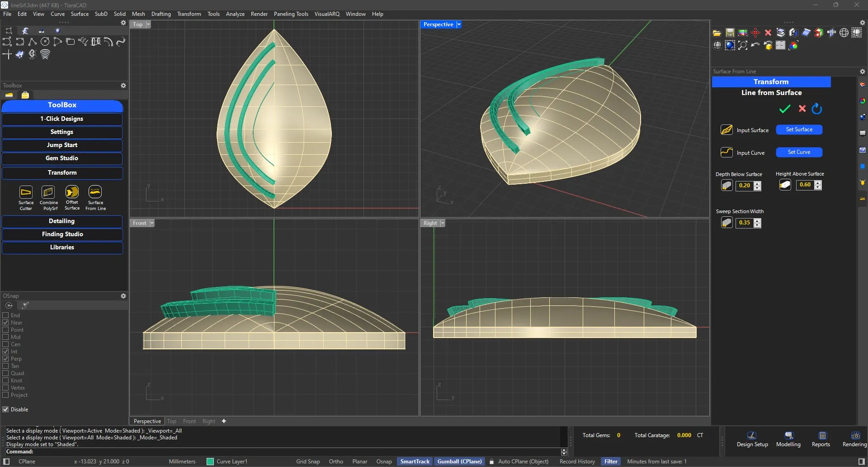
Task: Open the Rendering panel icon
Action: 855,436
